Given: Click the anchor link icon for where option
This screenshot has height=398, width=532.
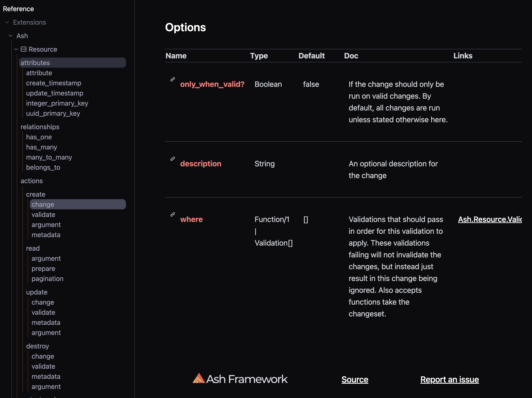Looking at the screenshot, I should click(172, 215).
